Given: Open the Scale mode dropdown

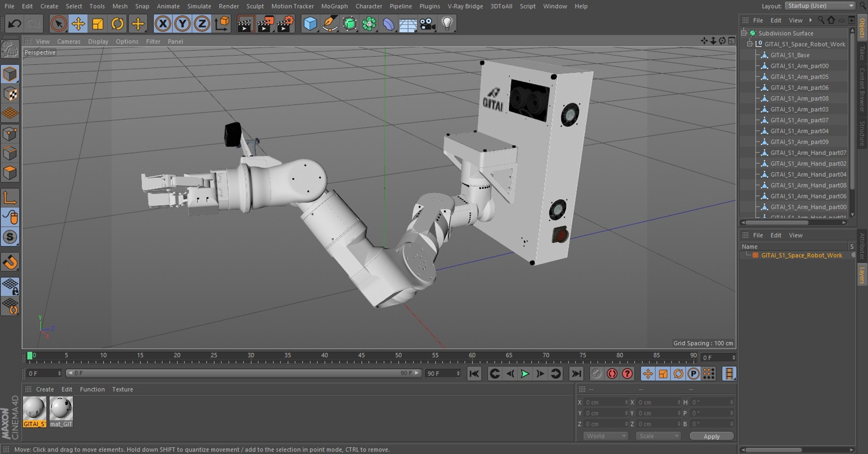Looking at the screenshot, I should [658, 436].
